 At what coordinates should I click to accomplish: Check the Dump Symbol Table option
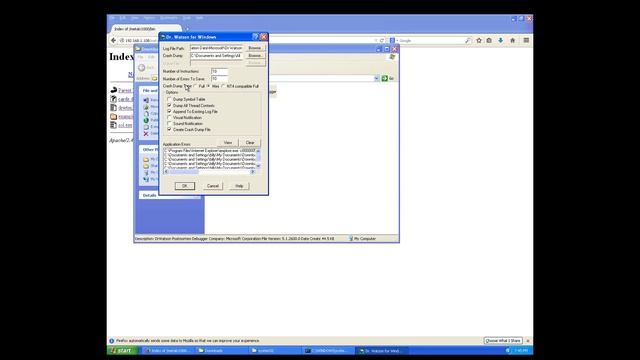pos(169,99)
